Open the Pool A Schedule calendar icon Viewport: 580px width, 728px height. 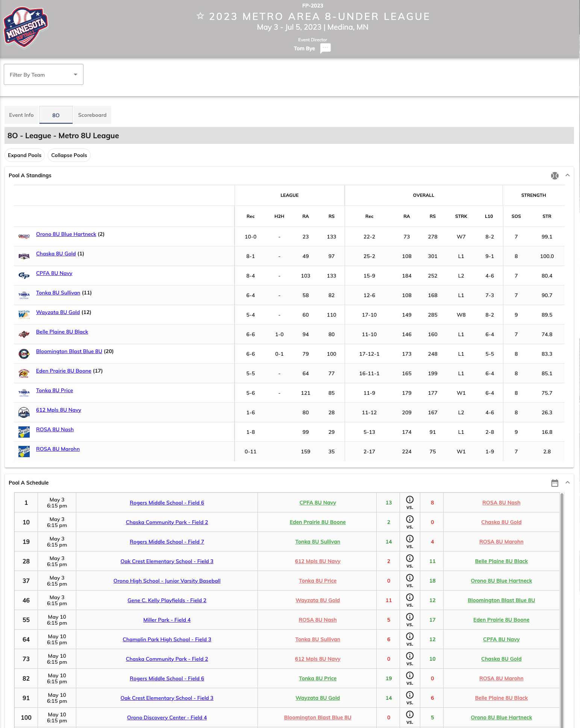point(554,483)
